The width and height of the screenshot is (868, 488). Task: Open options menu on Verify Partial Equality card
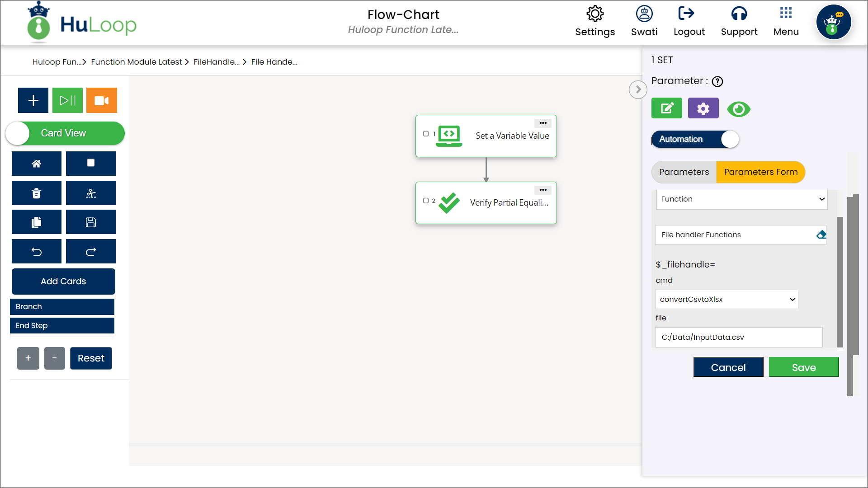coord(543,190)
